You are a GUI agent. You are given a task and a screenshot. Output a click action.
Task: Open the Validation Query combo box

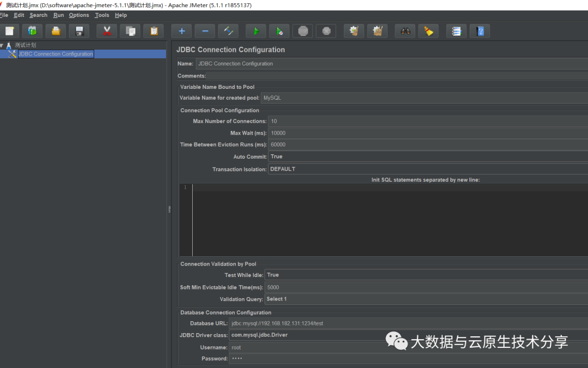point(426,299)
